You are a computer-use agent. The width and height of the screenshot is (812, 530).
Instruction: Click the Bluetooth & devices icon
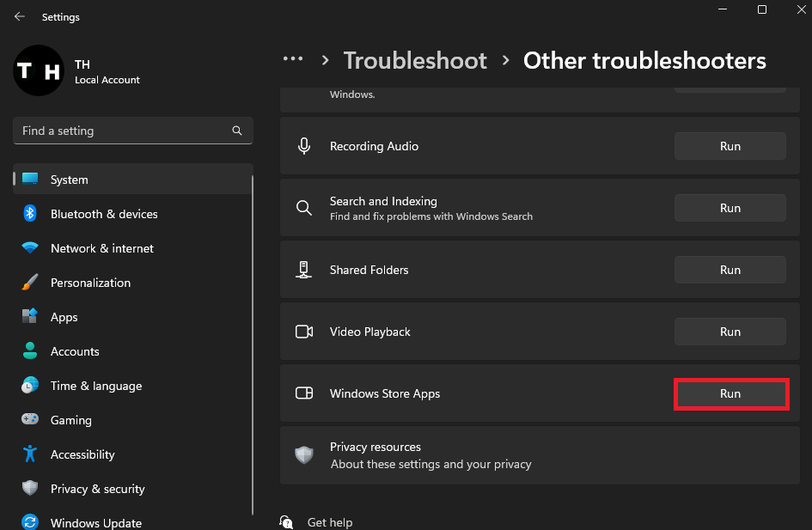(30, 214)
